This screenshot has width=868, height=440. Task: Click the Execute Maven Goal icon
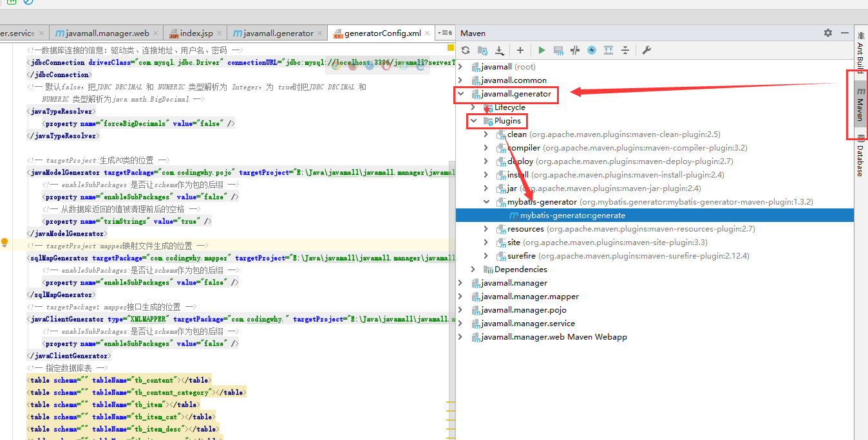(x=558, y=50)
